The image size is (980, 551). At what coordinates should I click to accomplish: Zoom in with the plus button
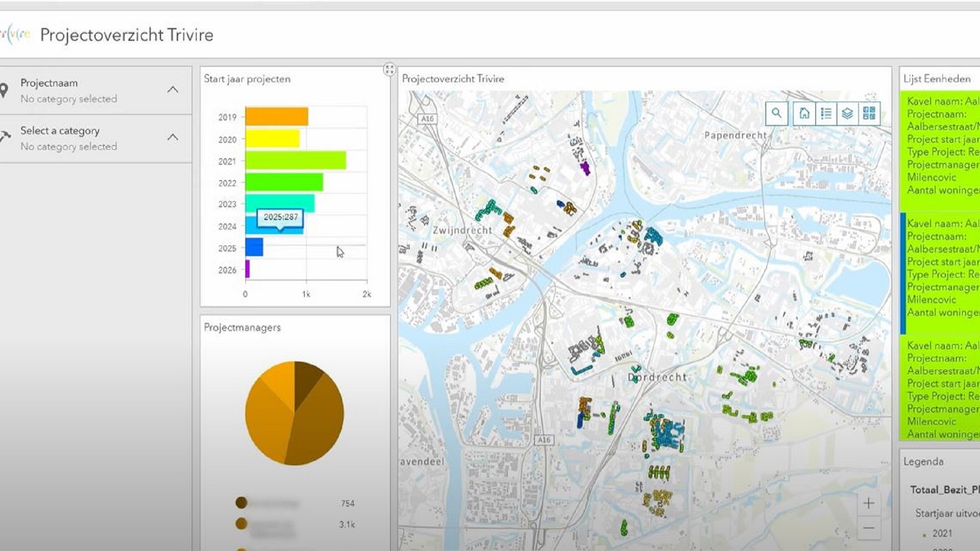(869, 504)
